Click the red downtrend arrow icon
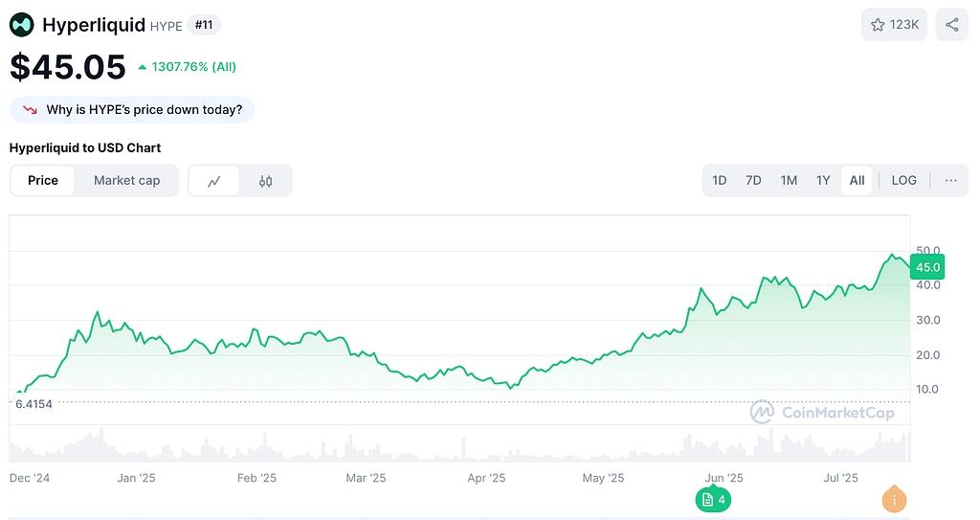Image resolution: width=980 pixels, height=520 pixels. pos(30,110)
